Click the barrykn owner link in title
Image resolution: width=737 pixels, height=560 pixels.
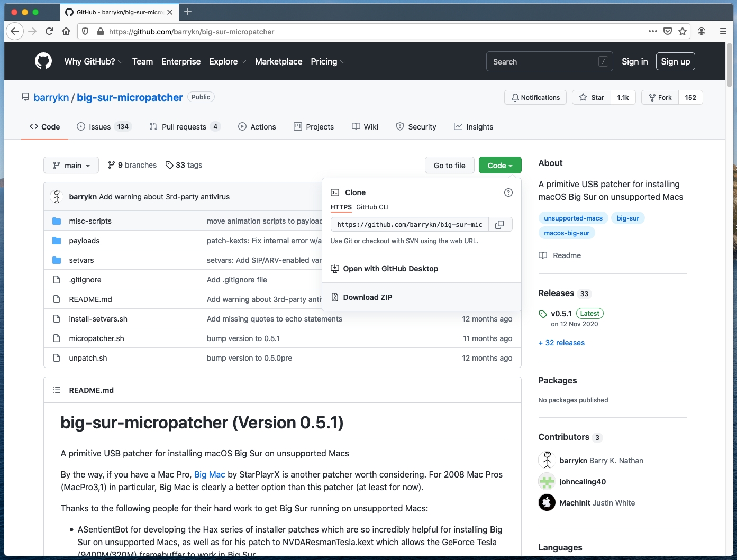click(x=51, y=97)
